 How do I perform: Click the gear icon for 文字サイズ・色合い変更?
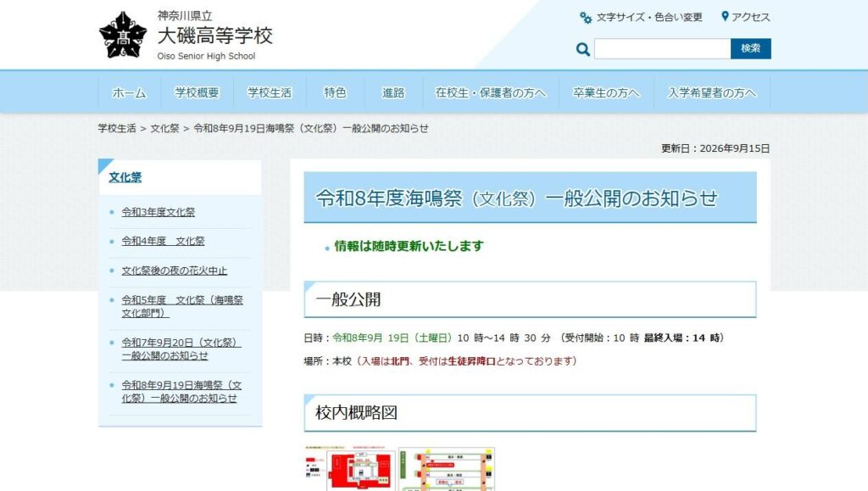[x=585, y=18]
